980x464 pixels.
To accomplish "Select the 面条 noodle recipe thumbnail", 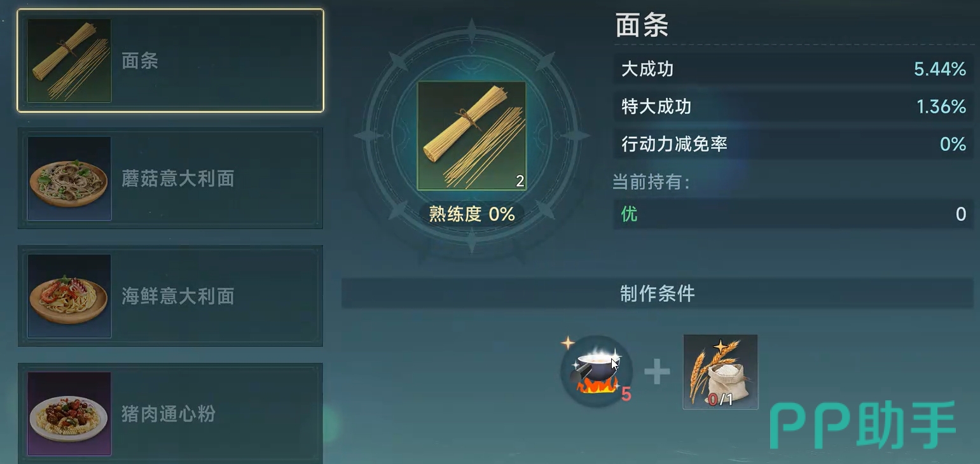I will [69, 60].
